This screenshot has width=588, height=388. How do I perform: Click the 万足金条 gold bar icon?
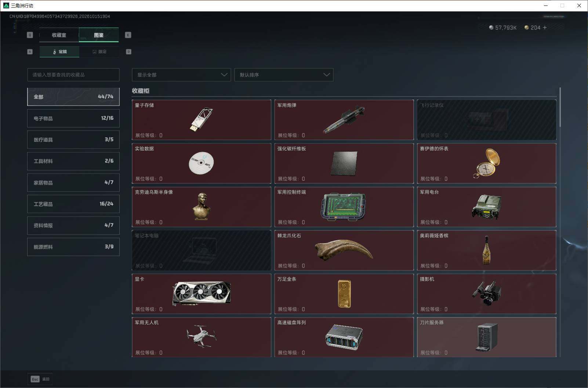pyautogui.click(x=344, y=294)
